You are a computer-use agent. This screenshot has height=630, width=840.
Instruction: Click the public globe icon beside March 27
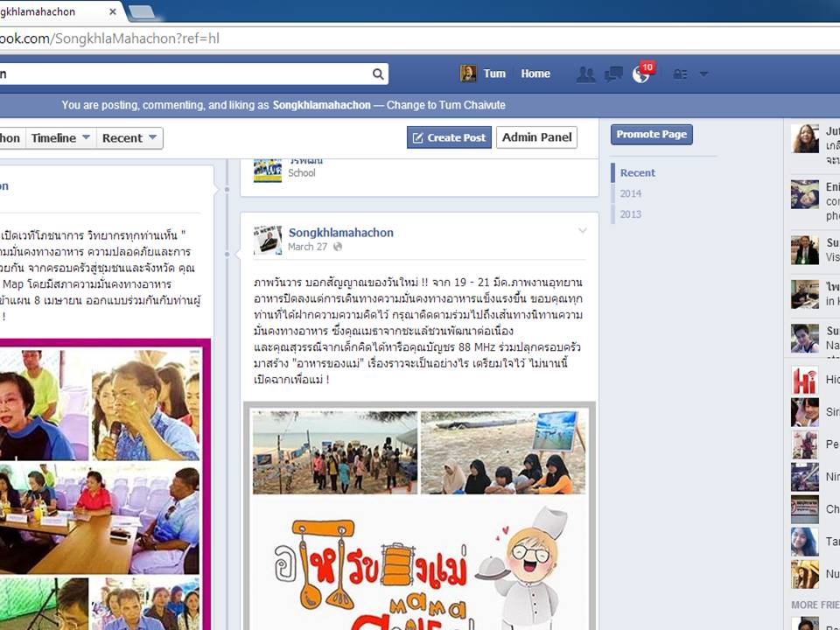click(338, 247)
